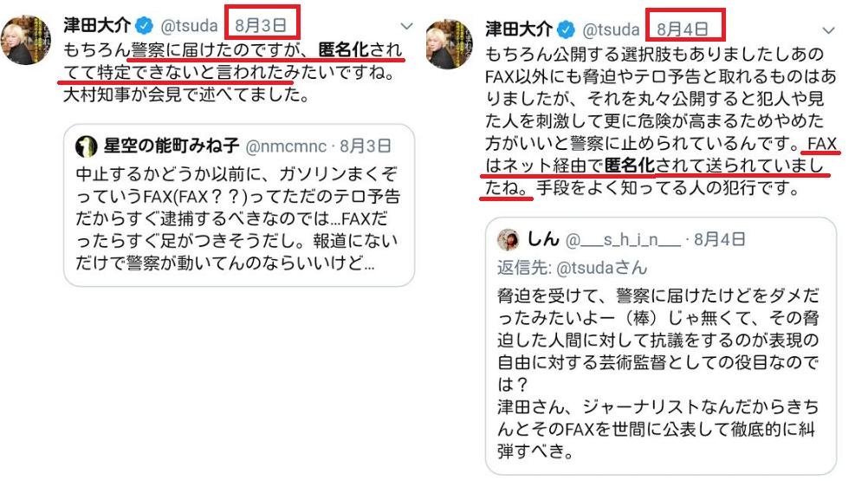Open quoted tweet by しん about 脅迫

point(661,346)
